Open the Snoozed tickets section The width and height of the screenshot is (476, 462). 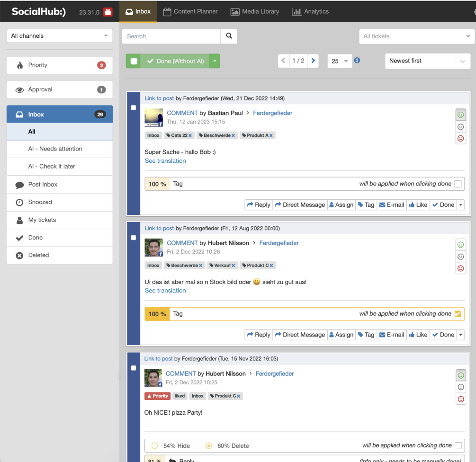coord(60,202)
